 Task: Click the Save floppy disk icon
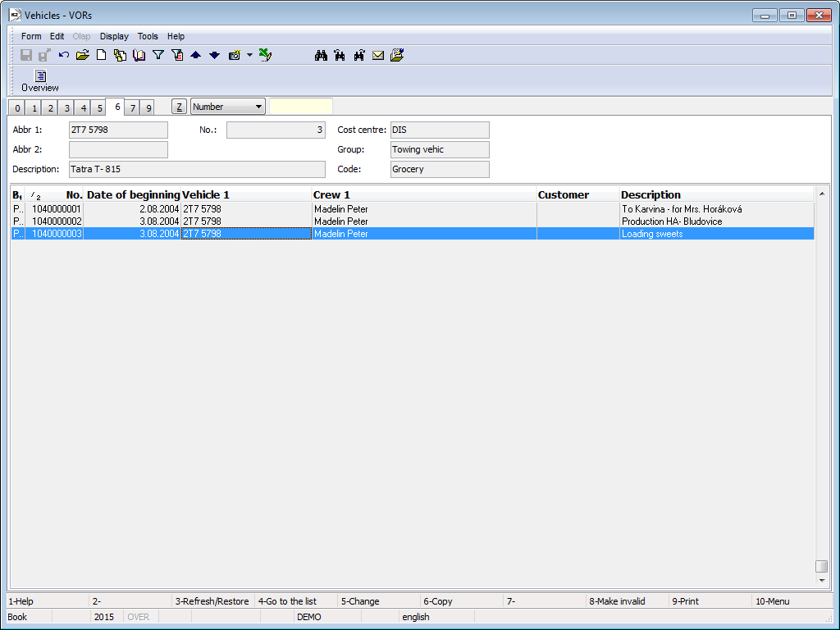click(25, 55)
